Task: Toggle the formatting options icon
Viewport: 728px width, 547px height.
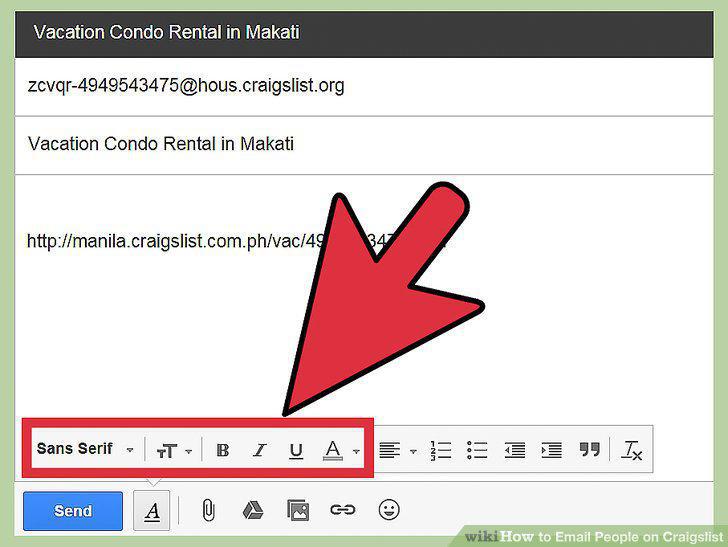Action: point(151,511)
